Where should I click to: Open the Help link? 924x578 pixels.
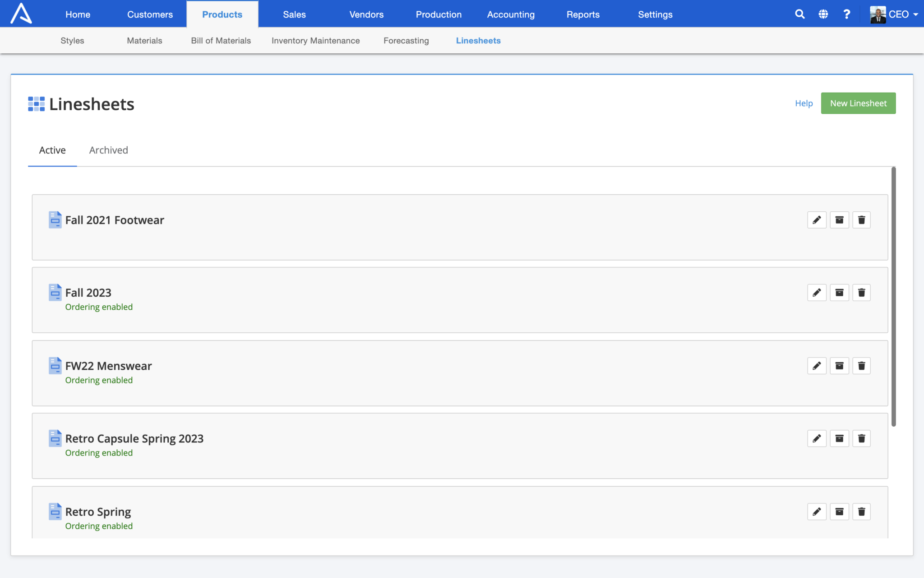tap(804, 103)
